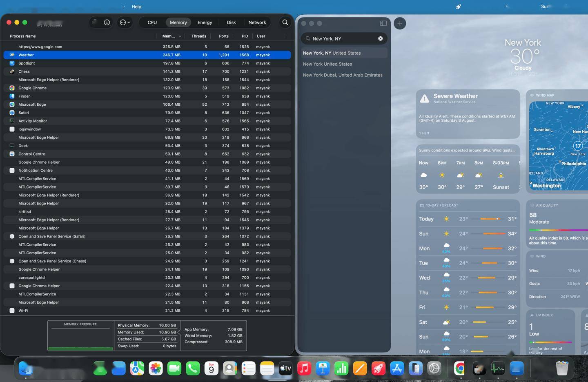588x382 pixels.
Task: Sort by the PID column header
Action: [x=245, y=36]
